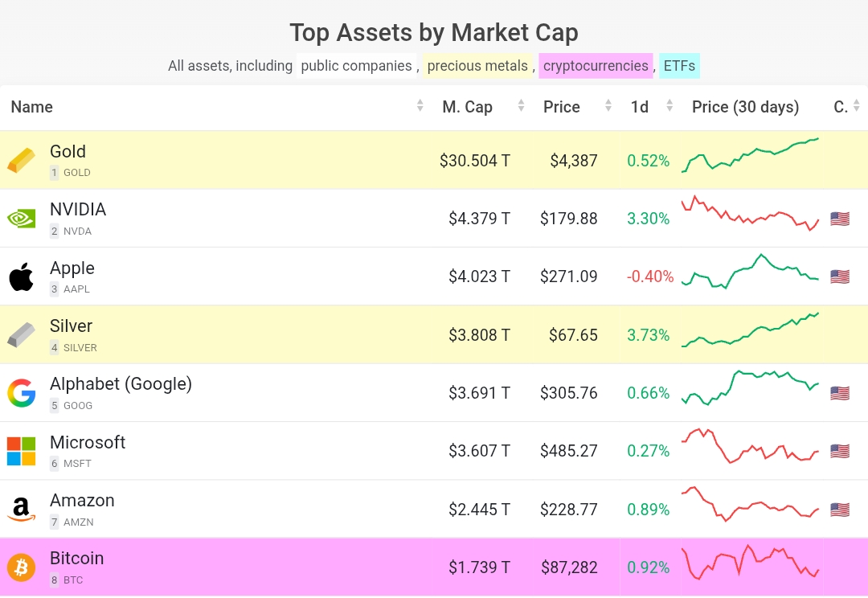The height and width of the screenshot is (598, 868).
Task: Click the Amazon logo icon
Action: pyautogui.click(x=22, y=510)
